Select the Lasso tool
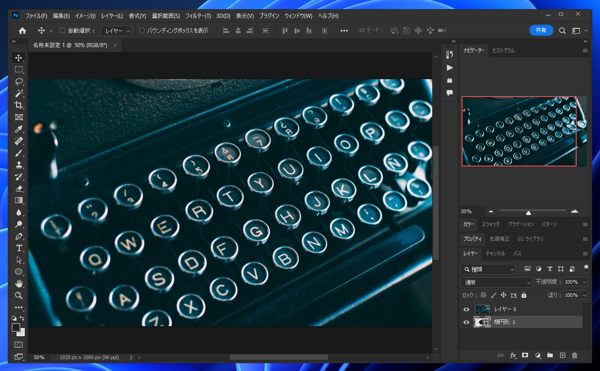 coord(18,81)
